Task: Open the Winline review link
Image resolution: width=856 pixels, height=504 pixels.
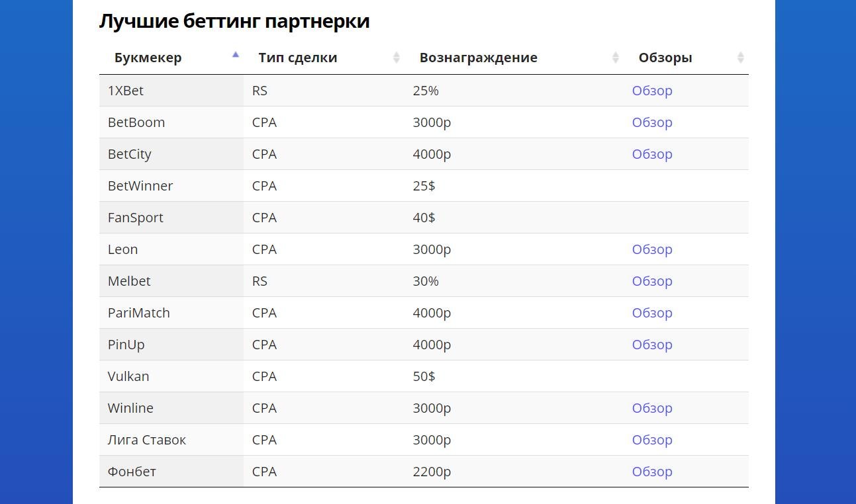Action: (x=652, y=408)
